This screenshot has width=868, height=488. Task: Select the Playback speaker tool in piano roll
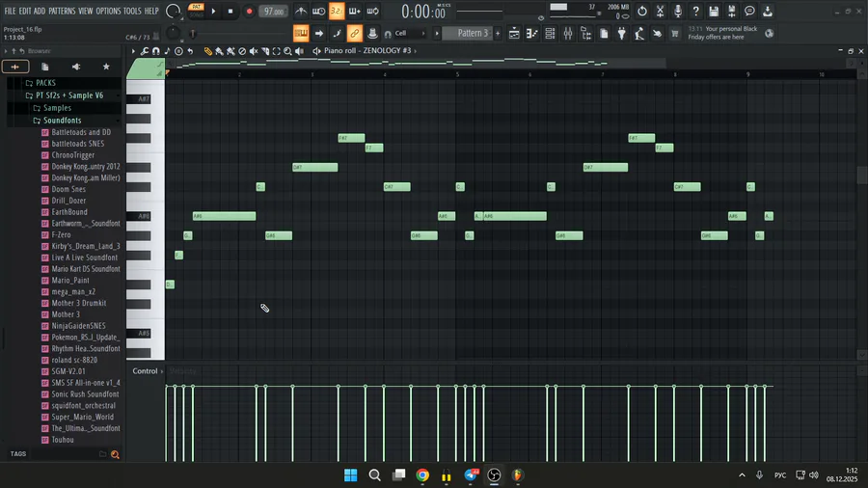[300, 51]
